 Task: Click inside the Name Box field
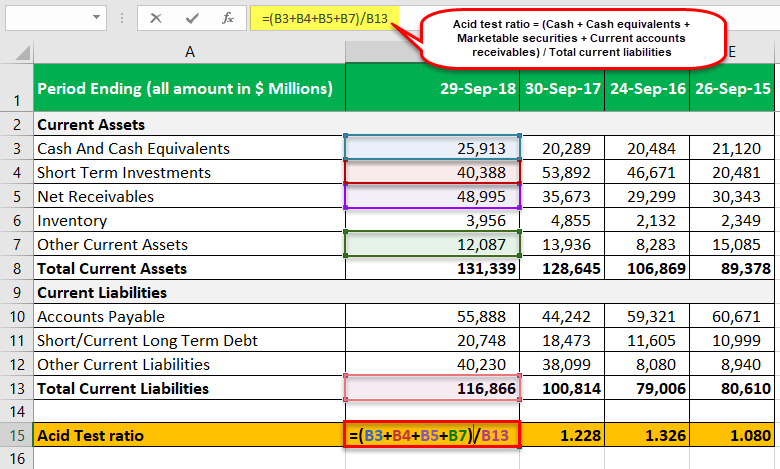coord(48,18)
